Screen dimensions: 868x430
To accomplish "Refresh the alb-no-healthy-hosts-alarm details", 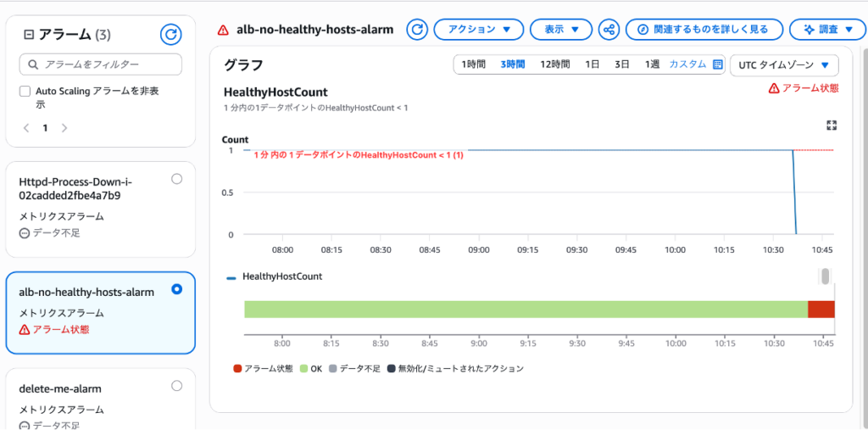I will [x=418, y=30].
